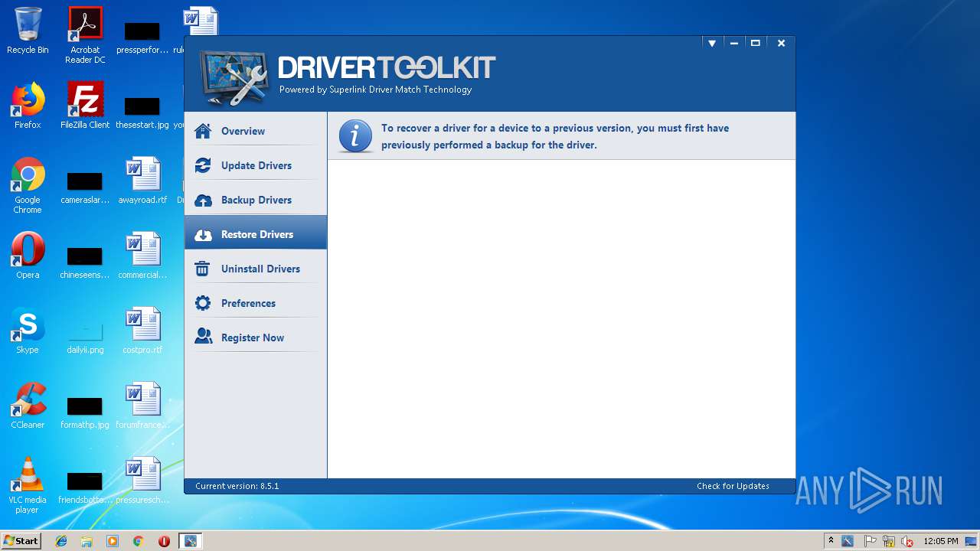Screen dimensions: 980x551
Task: Launch Firefox desktop shortcut
Action: [x=28, y=106]
